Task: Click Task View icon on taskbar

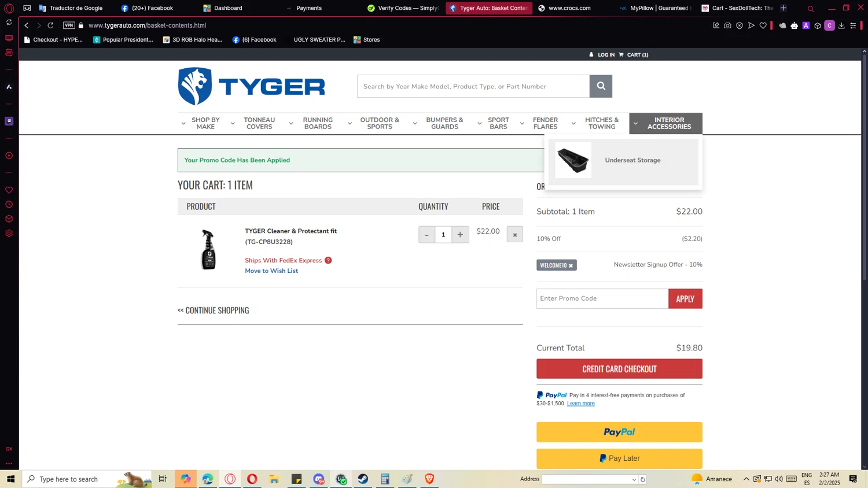Action: [x=163, y=479]
